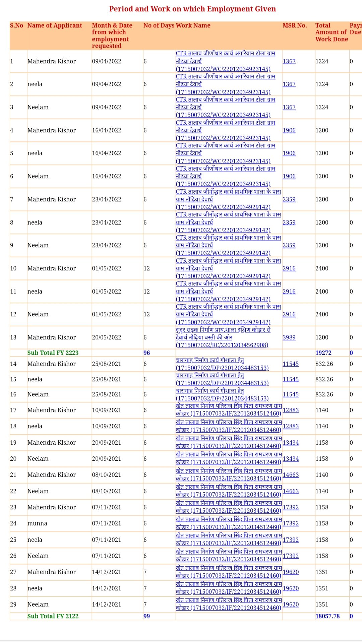Open MSR 2359 link in row 9

289,245
